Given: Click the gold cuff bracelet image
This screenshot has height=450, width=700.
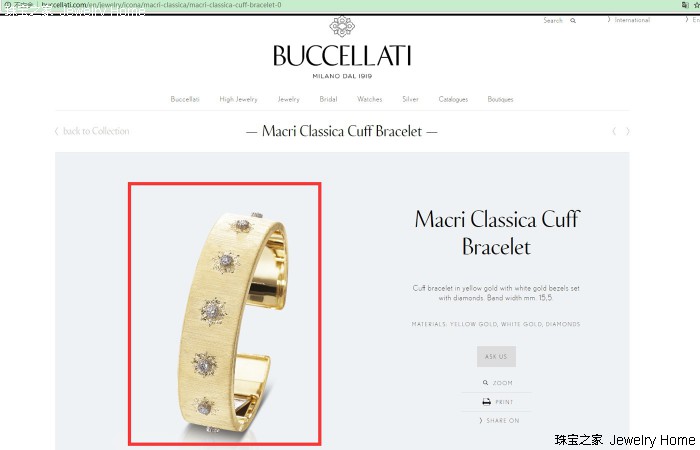Looking at the screenshot, I should click(225, 314).
